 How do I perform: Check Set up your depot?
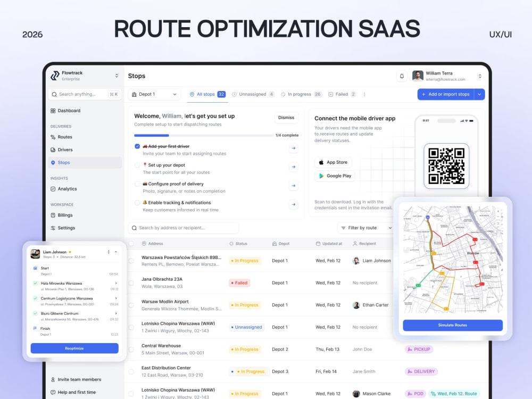point(137,165)
